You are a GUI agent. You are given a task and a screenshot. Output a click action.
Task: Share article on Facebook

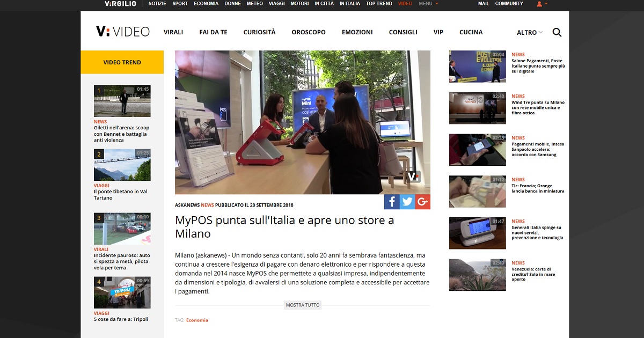click(392, 202)
